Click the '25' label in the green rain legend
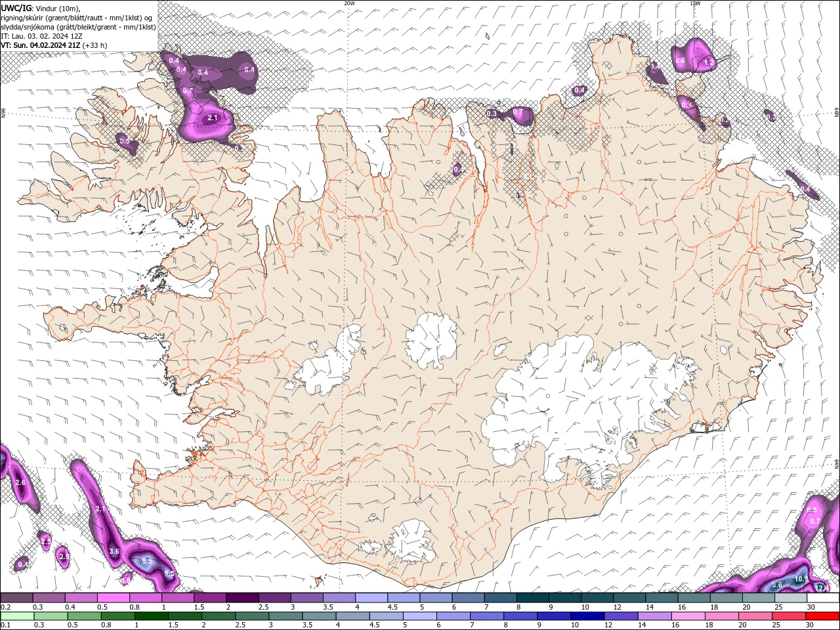This screenshot has height=630, width=840. click(x=776, y=625)
